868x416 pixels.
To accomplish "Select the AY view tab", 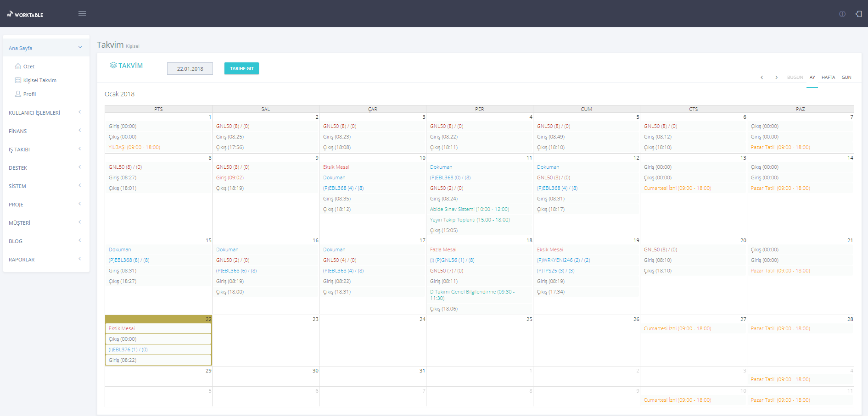I will [x=812, y=78].
